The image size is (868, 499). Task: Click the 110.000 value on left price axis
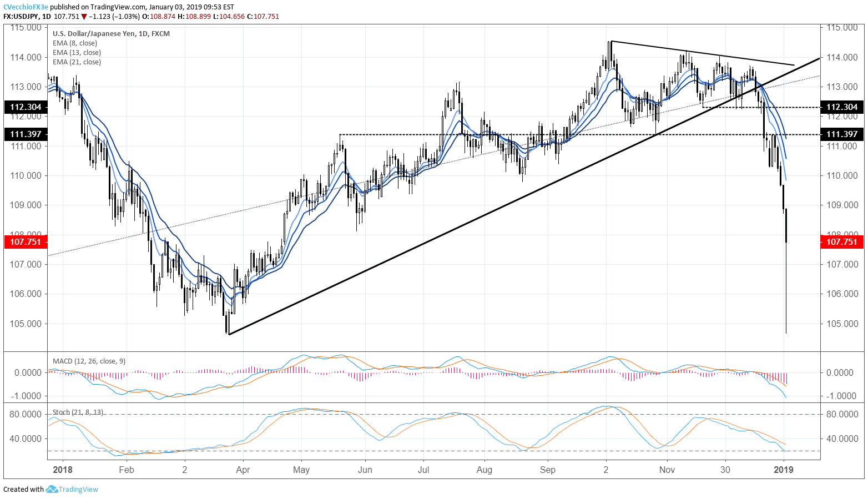coord(26,175)
